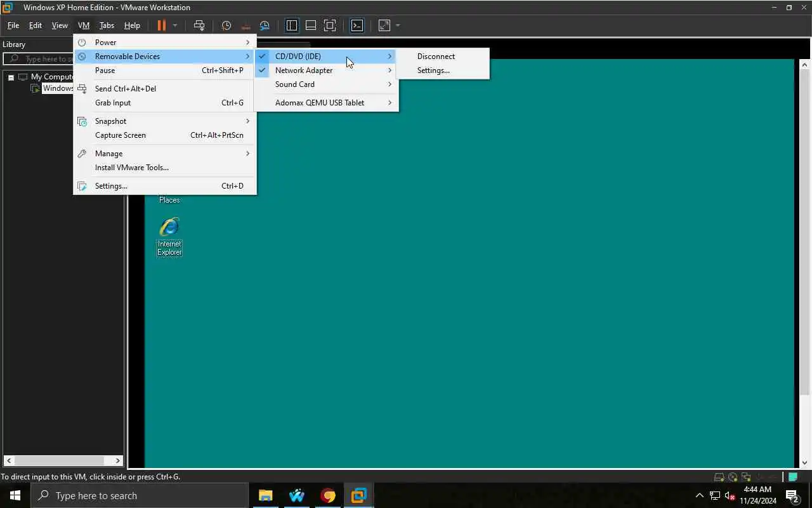Click the VM menu in the menu bar
Image resolution: width=812 pixels, height=508 pixels.
[x=84, y=25]
